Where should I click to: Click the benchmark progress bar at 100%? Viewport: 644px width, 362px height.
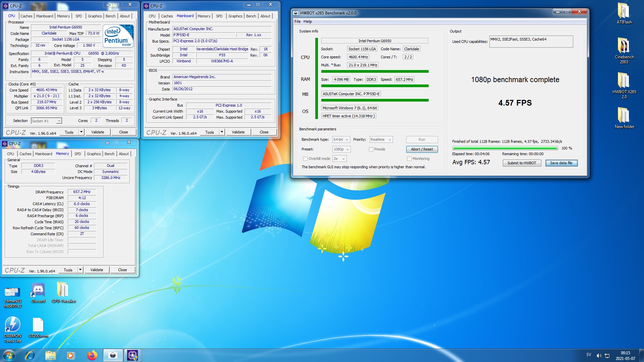(x=505, y=148)
